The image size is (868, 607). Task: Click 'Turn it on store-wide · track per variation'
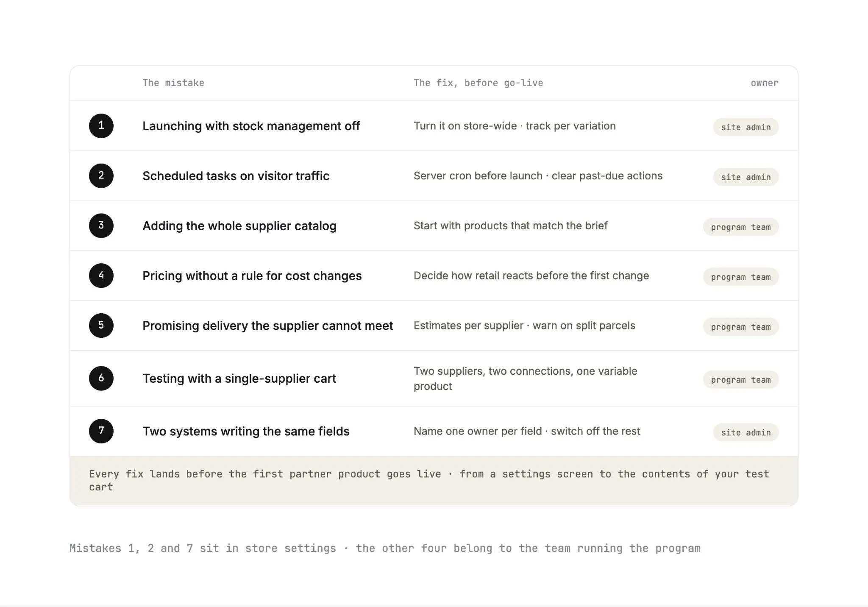click(515, 126)
